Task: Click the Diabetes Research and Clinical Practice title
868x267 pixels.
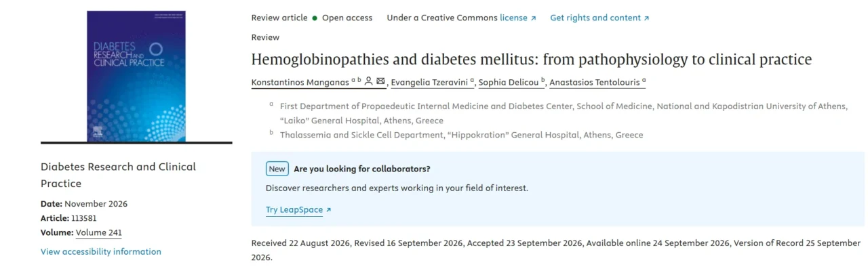Action: (x=118, y=175)
